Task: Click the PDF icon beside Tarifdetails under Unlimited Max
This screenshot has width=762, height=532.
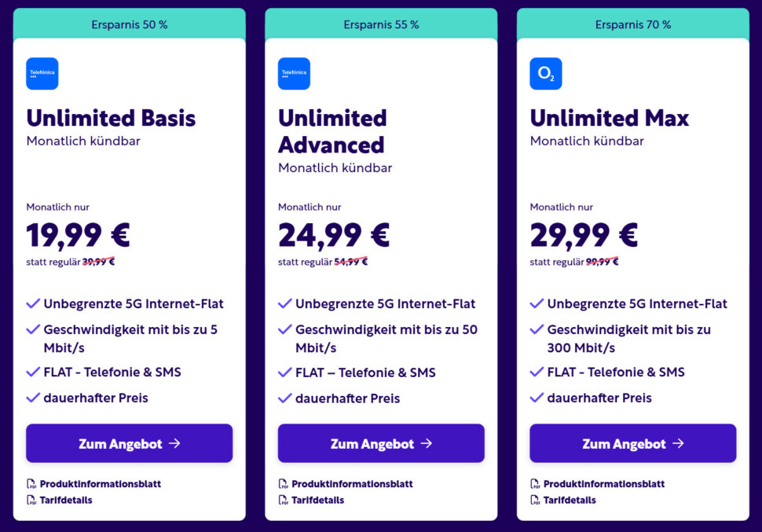Action: pyautogui.click(x=536, y=500)
